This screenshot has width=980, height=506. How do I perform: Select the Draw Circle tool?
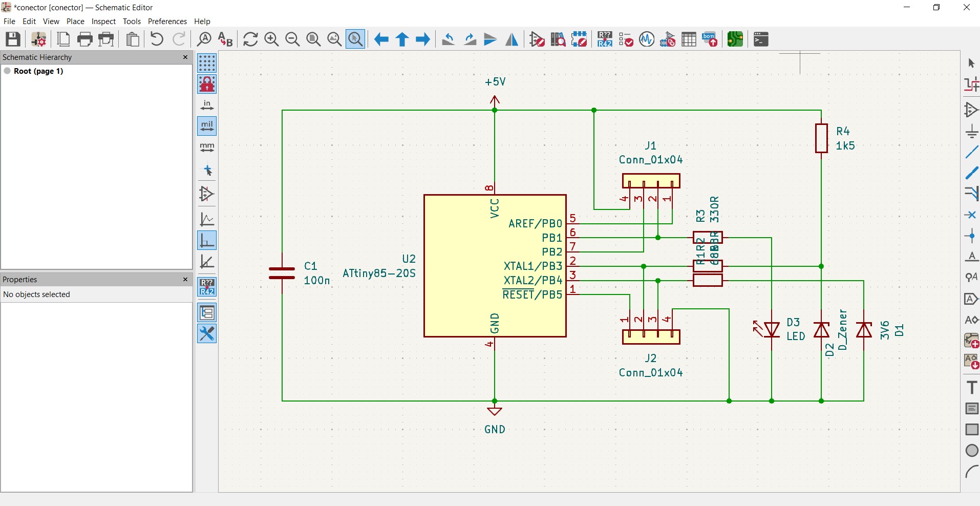point(971,451)
